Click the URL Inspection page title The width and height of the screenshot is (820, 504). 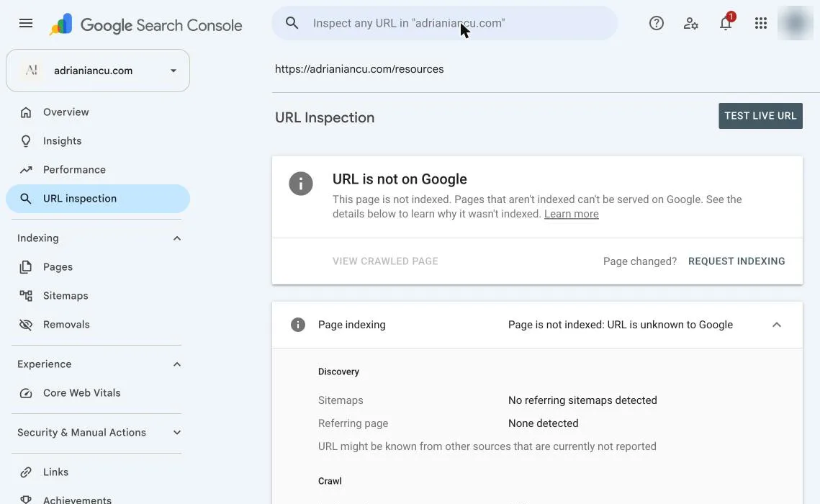point(325,117)
